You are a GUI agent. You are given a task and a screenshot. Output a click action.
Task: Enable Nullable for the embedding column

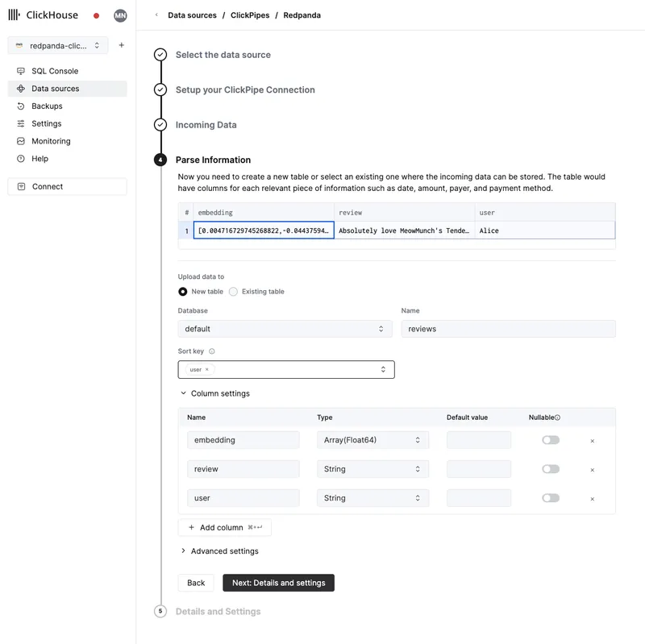(x=550, y=439)
